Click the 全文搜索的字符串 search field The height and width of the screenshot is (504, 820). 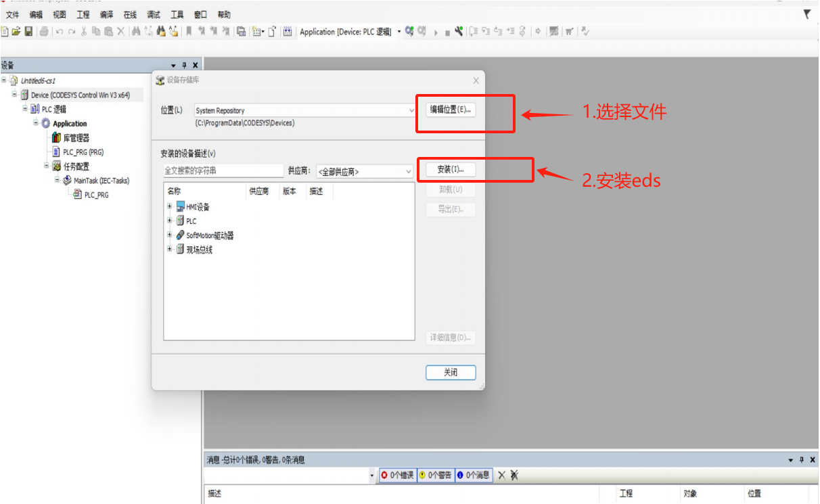223,172
